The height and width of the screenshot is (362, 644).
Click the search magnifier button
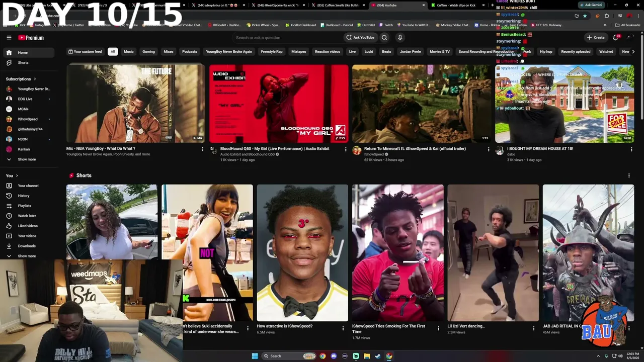(384, 38)
